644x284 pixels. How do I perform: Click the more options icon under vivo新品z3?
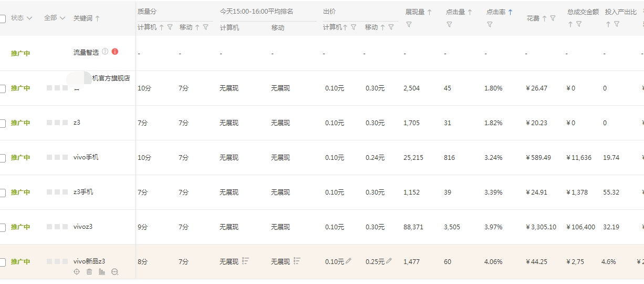115,272
